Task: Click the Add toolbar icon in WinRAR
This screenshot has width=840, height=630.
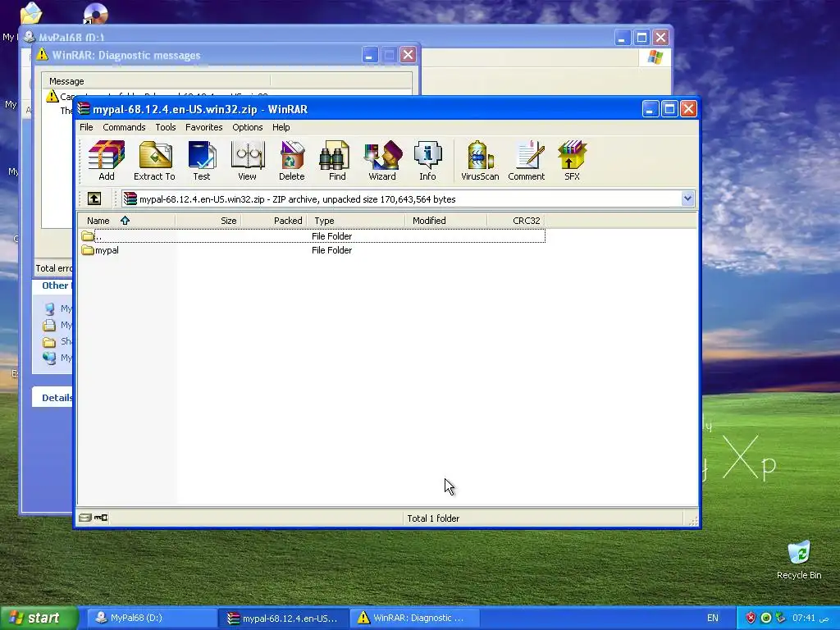Action: point(106,160)
